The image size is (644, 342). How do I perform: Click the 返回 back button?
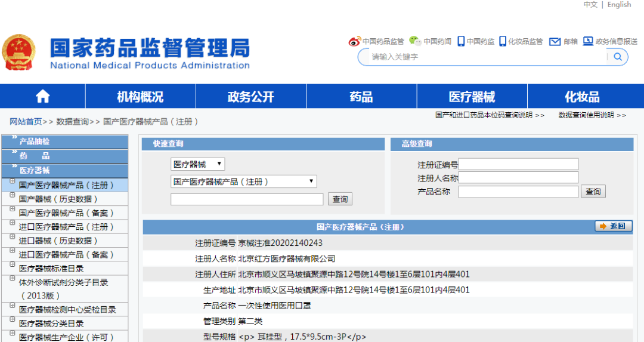(x=613, y=226)
